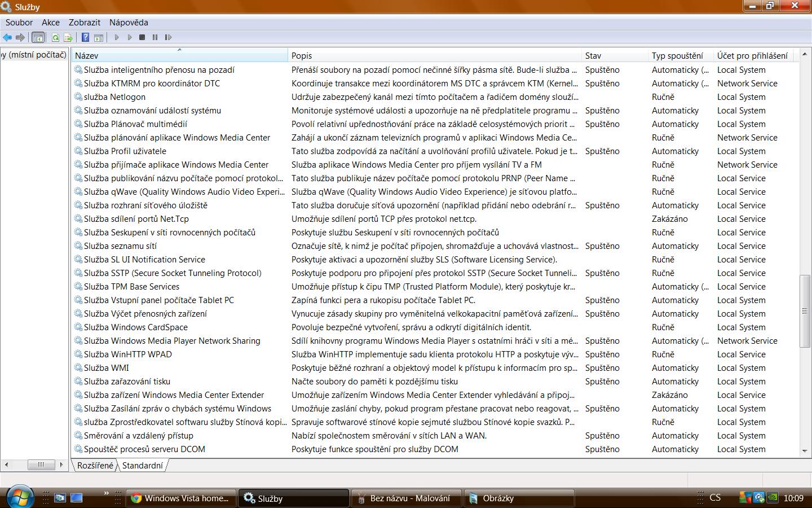Start the service using the first play icon
812x508 pixels.
click(x=117, y=37)
